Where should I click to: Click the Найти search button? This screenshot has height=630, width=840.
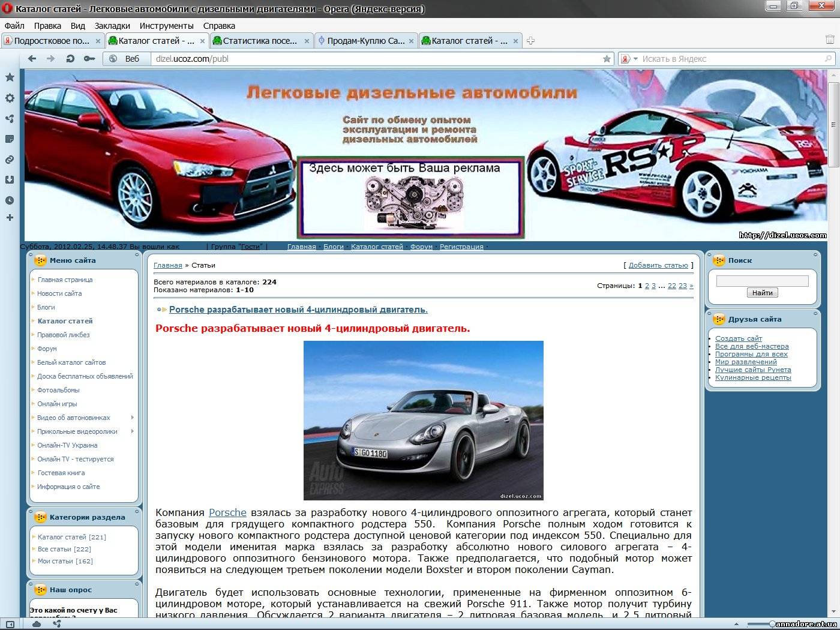762,293
